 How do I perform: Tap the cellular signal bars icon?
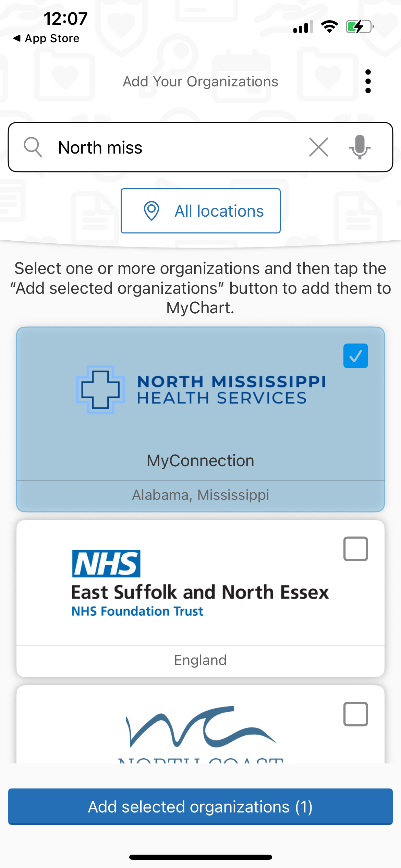click(303, 27)
